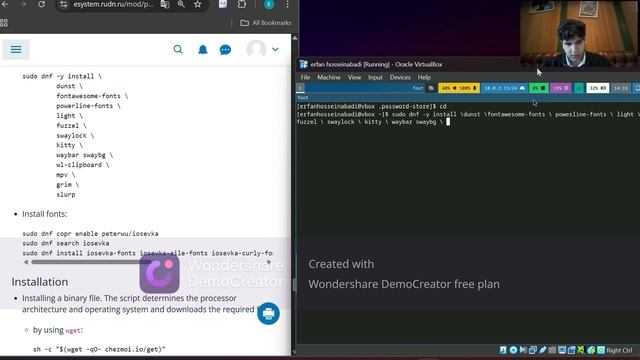The width and height of the screenshot is (640, 360).
Task: Open the All Bookmarks folder
Action: (x=266, y=23)
